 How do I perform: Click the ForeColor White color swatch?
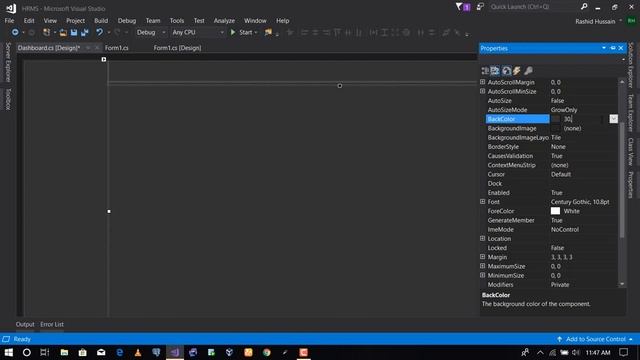(555, 211)
